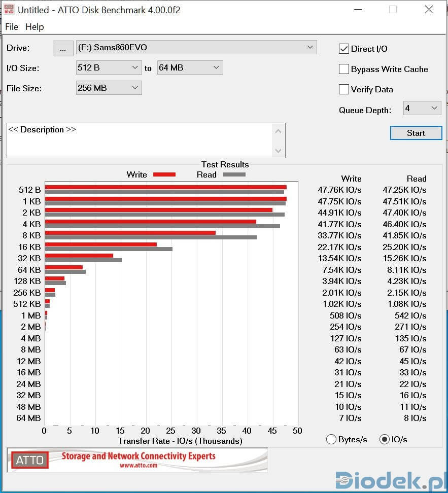Click the drive browse '...' button
Viewport: 448px width, 493px height.
[x=63, y=48]
